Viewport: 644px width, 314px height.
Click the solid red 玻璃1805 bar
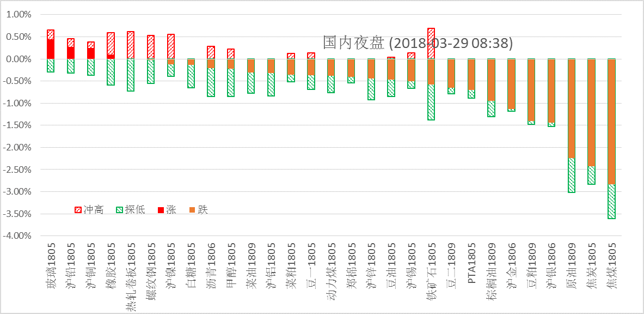click(51, 49)
